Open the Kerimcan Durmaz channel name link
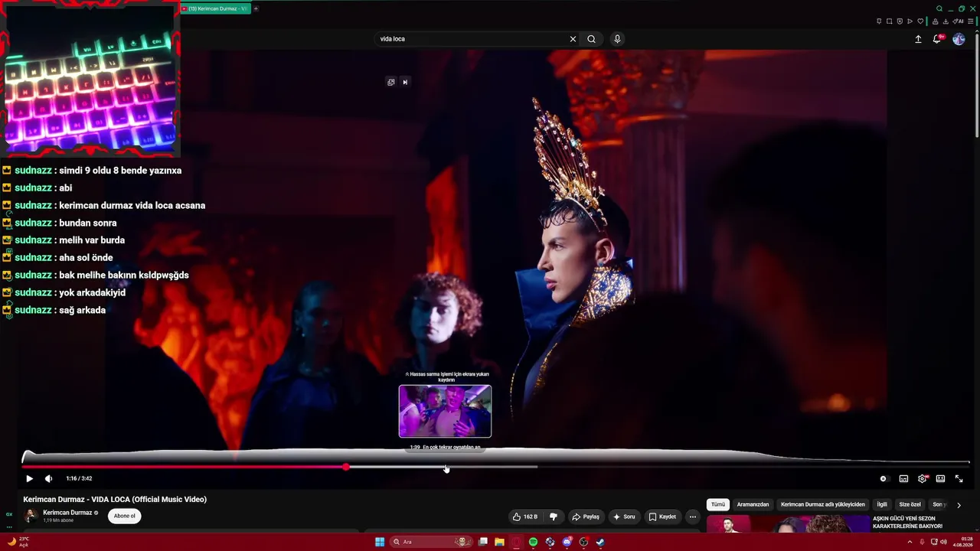 pyautogui.click(x=67, y=513)
